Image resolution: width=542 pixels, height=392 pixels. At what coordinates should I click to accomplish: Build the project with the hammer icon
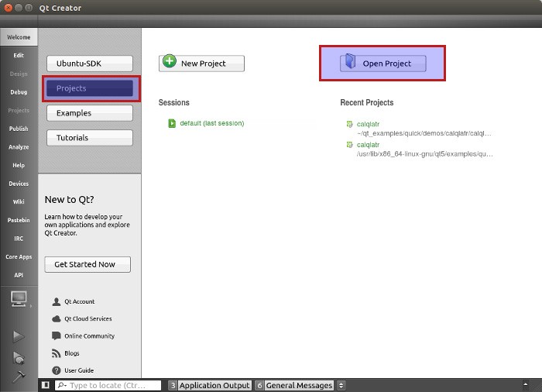click(19, 377)
